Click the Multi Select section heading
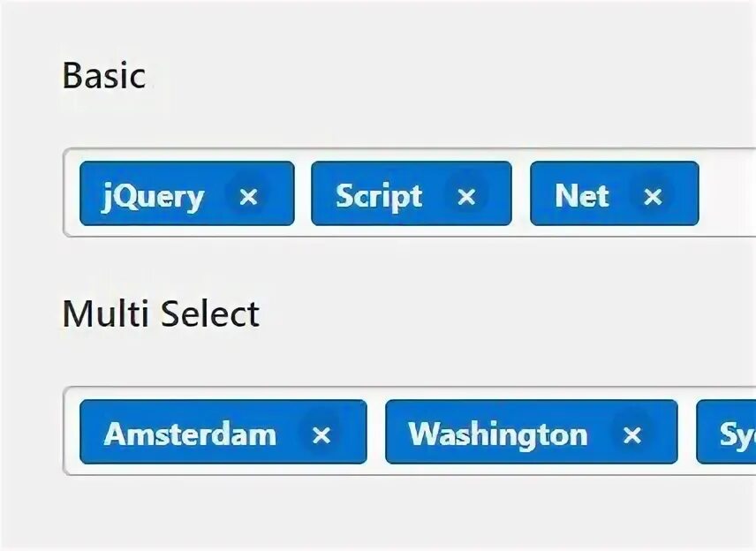The image size is (756, 551). click(161, 313)
